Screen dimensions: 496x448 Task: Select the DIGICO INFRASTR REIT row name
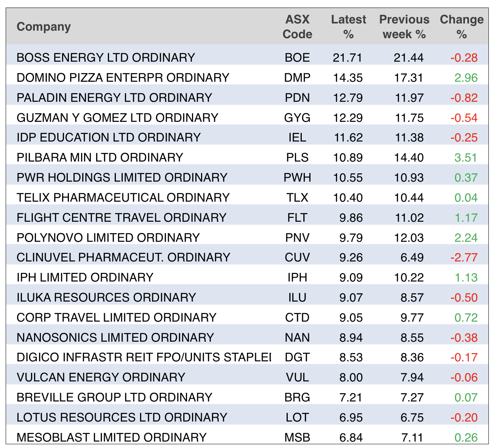coord(144,357)
